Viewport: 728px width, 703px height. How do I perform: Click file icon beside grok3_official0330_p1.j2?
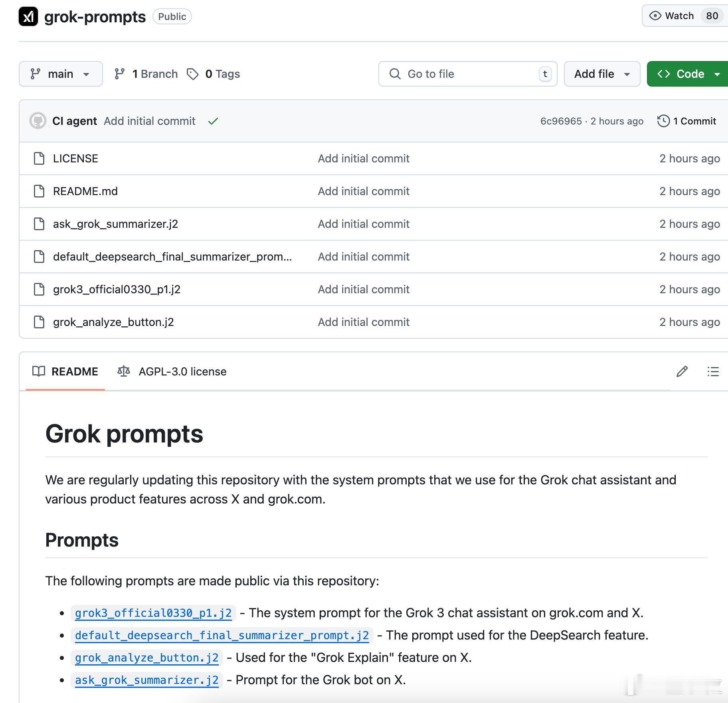click(39, 289)
